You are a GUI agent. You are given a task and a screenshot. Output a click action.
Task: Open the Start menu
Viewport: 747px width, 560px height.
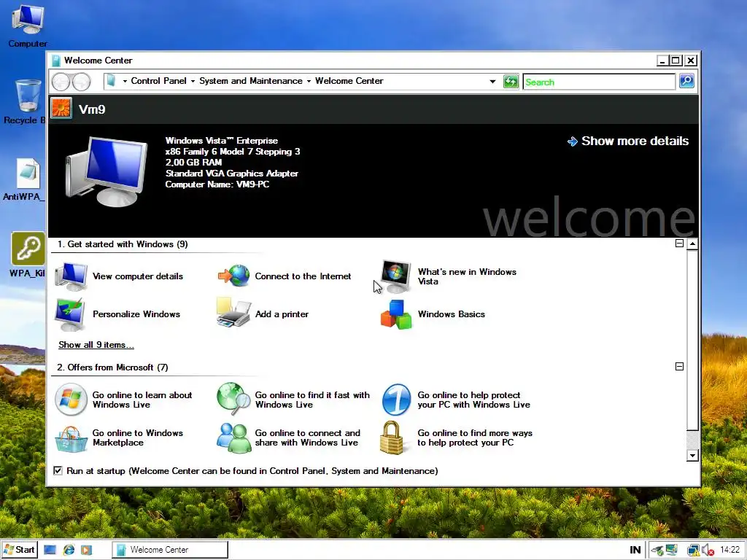pyautogui.click(x=19, y=550)
